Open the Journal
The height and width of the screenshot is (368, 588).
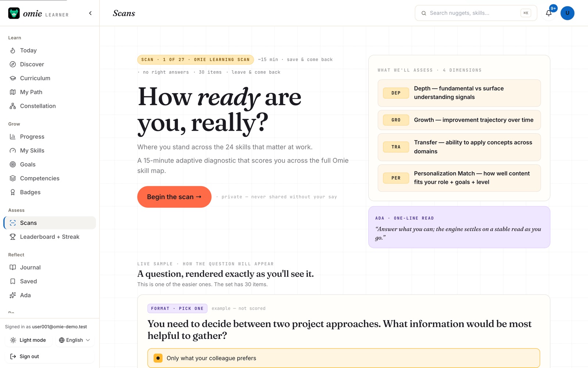pyautogui.click(x=50, y=268)
